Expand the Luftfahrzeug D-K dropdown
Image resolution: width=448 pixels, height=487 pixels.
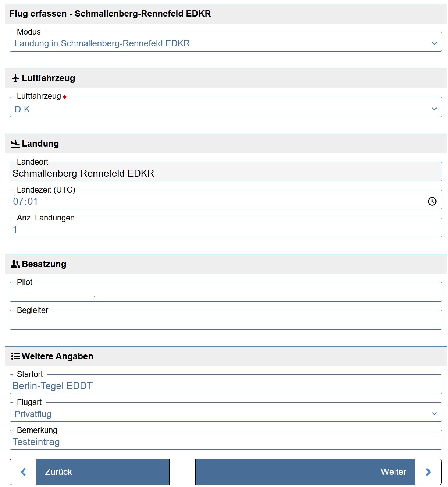[225, 109]
